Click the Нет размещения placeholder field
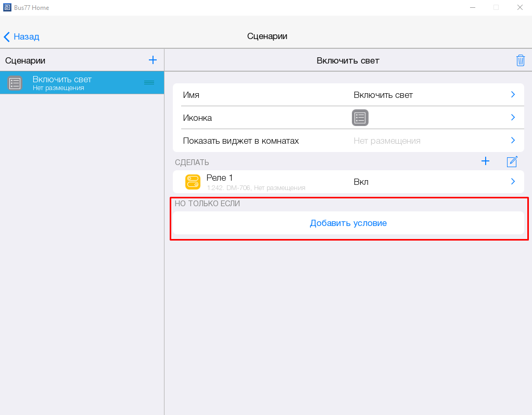This screenshot has width=532, height=415. tap(387, 141)
